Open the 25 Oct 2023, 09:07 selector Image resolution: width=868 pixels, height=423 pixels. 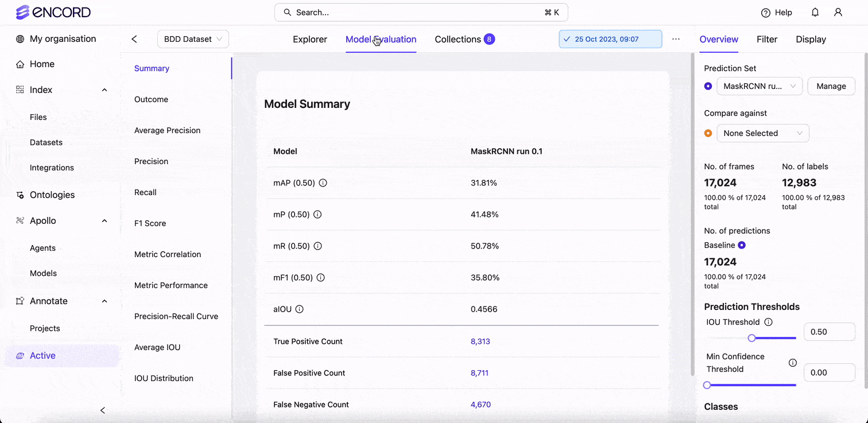click(x=610, y=39)
